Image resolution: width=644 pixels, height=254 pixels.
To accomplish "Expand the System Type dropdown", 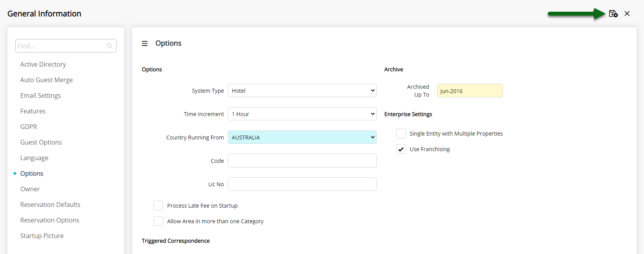I will [302, 90].
